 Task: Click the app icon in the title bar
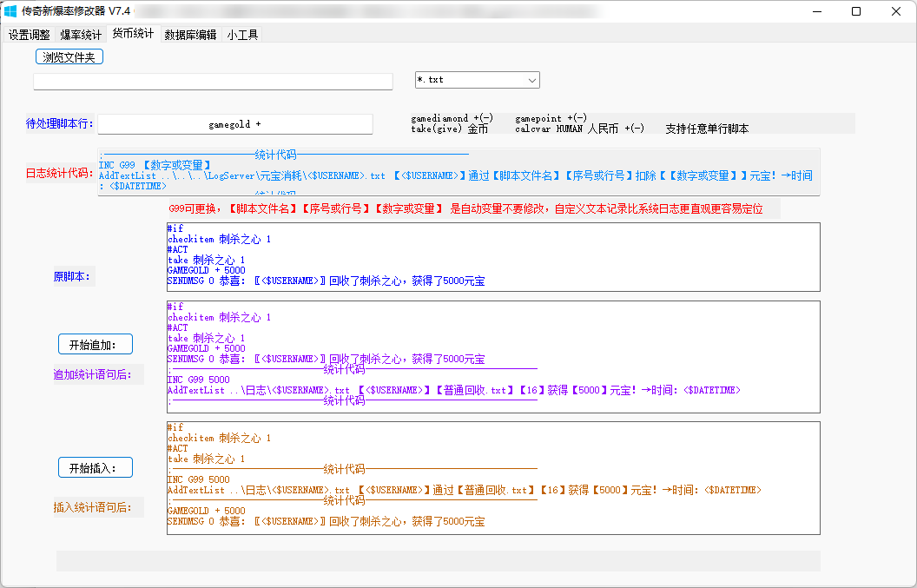point(11,11)
